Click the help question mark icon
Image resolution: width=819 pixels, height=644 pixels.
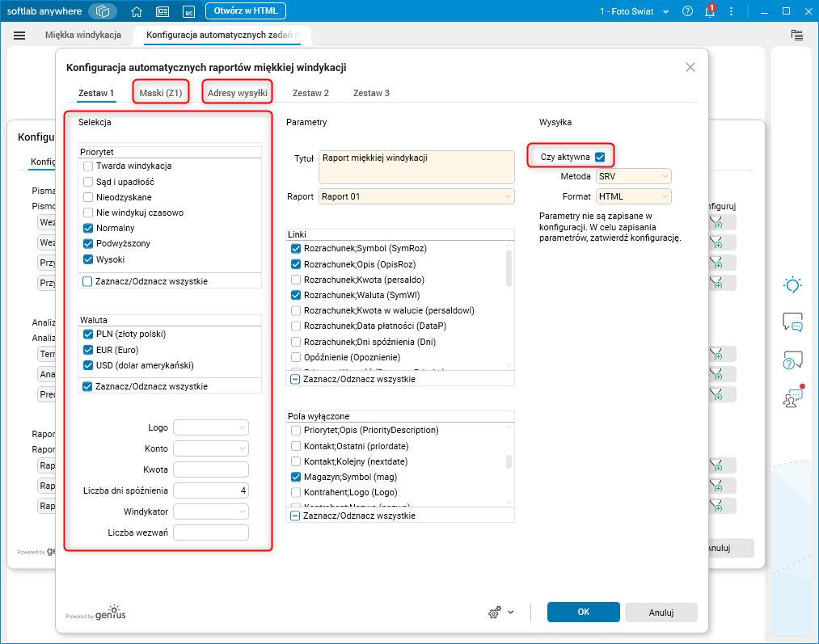[x=687, y=12]
